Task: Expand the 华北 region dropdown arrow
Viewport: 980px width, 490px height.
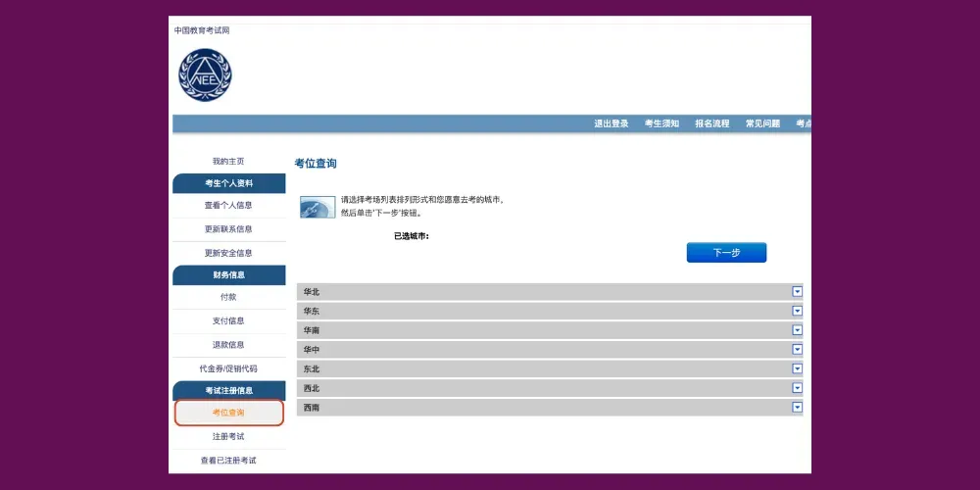Action: tap(797, 291)
